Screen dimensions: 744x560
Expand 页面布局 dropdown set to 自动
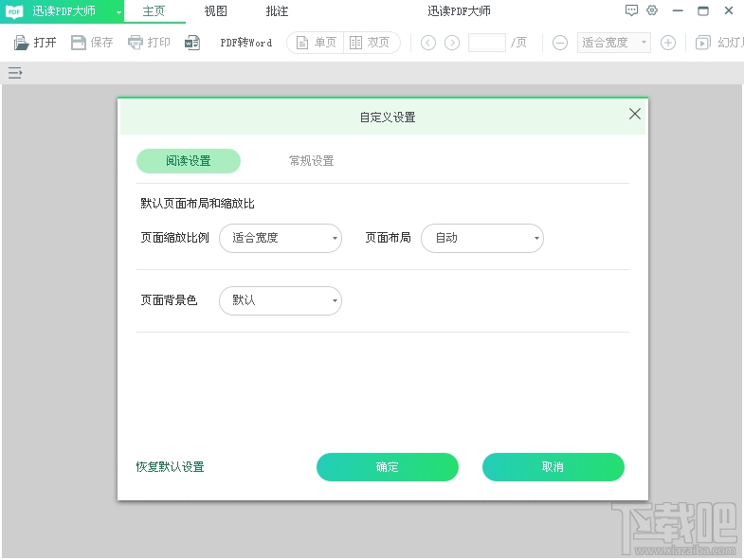click(x=482, y=238)
